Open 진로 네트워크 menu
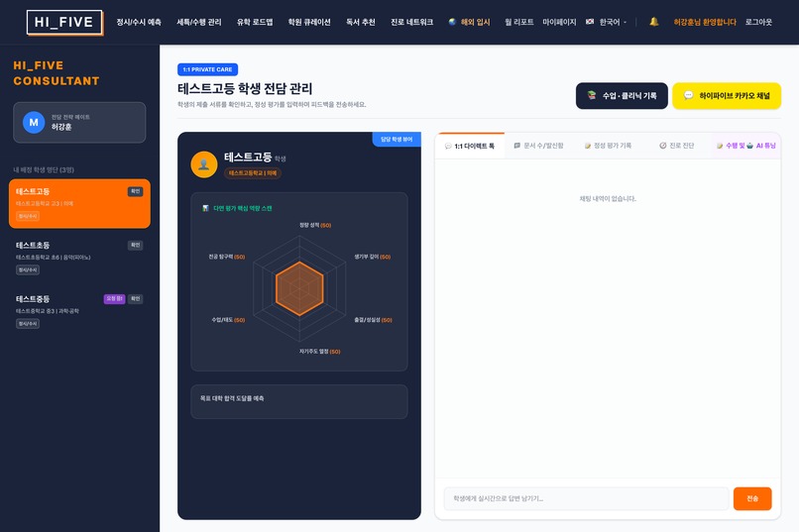 pyautogui.click(x=411, y=22)
